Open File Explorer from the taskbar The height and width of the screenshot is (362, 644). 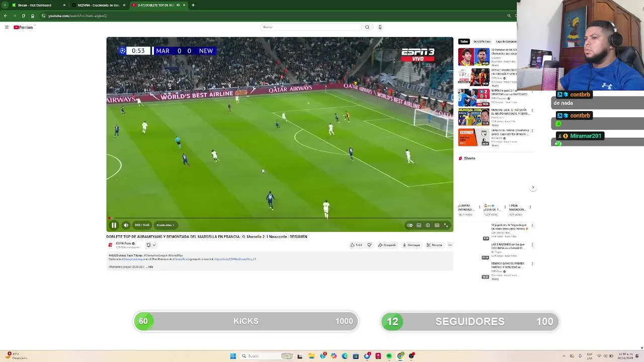tap(311, 356)
